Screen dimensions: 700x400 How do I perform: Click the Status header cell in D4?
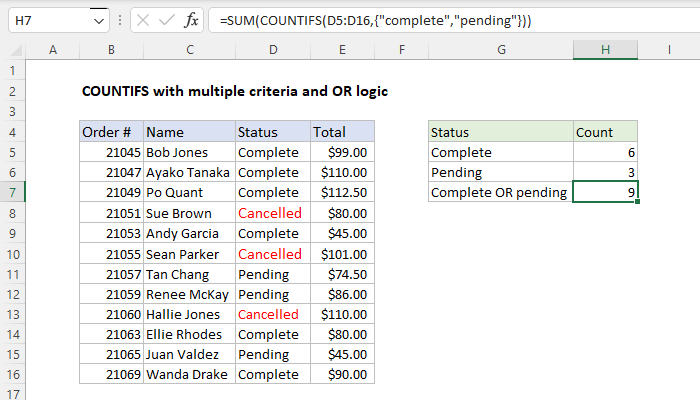pos(271,132)
